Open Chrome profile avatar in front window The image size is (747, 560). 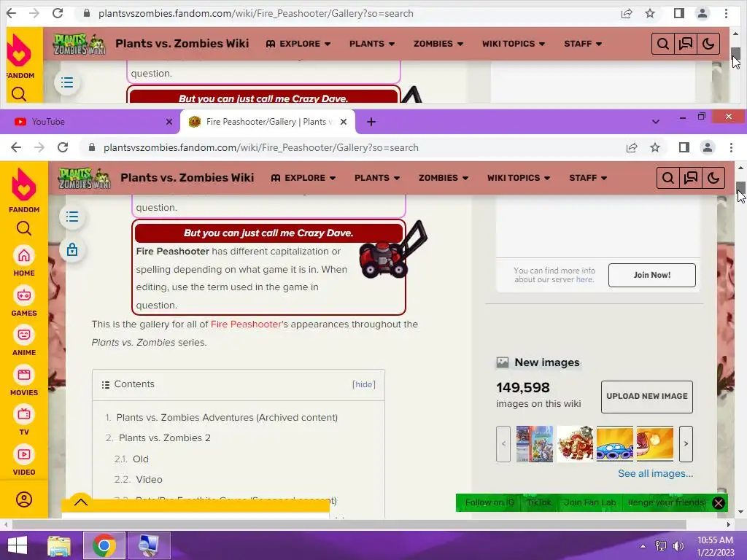pos(708,147)
